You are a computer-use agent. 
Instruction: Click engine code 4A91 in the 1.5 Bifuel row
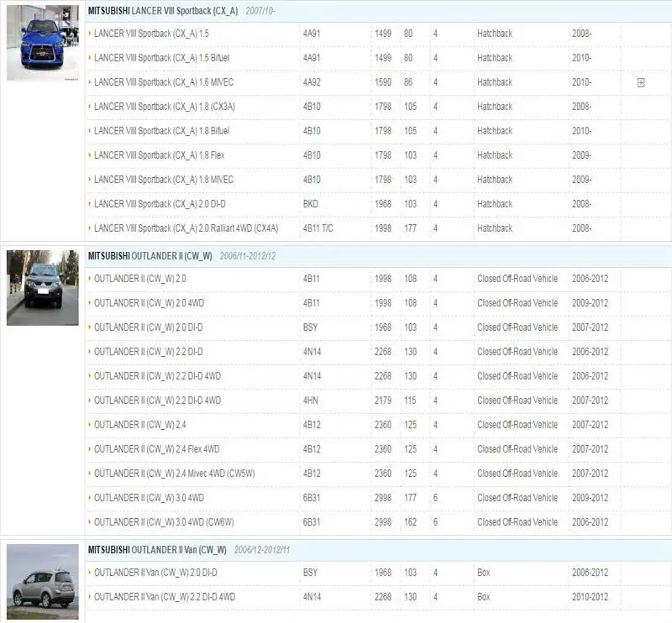(x=312, y=58)
